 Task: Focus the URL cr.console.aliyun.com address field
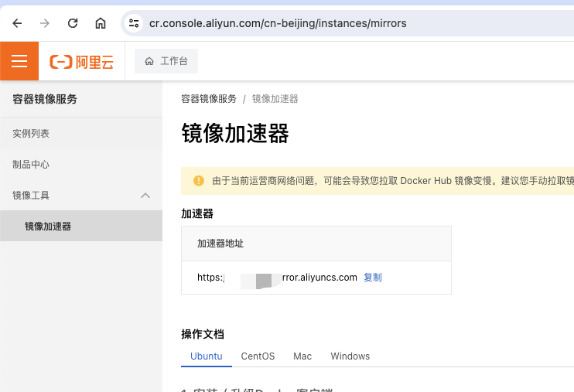pos(278,23)
